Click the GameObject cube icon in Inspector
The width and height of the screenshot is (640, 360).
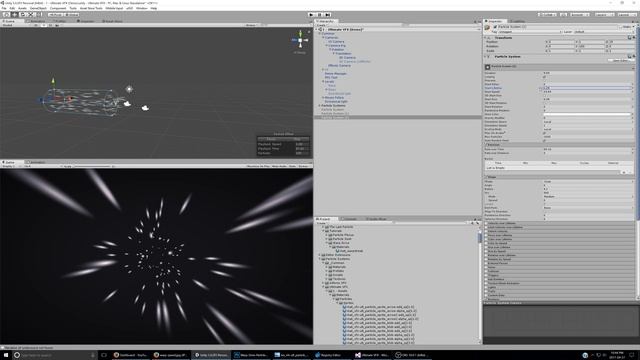coord(487,27)
